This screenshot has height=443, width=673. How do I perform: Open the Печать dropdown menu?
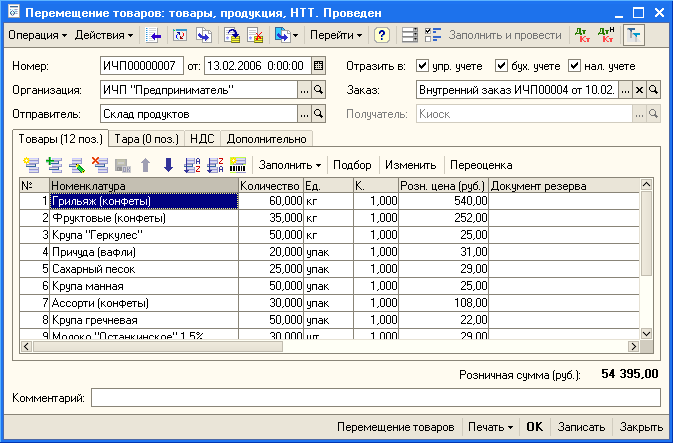pyautogui.click(x=491, y=427)
